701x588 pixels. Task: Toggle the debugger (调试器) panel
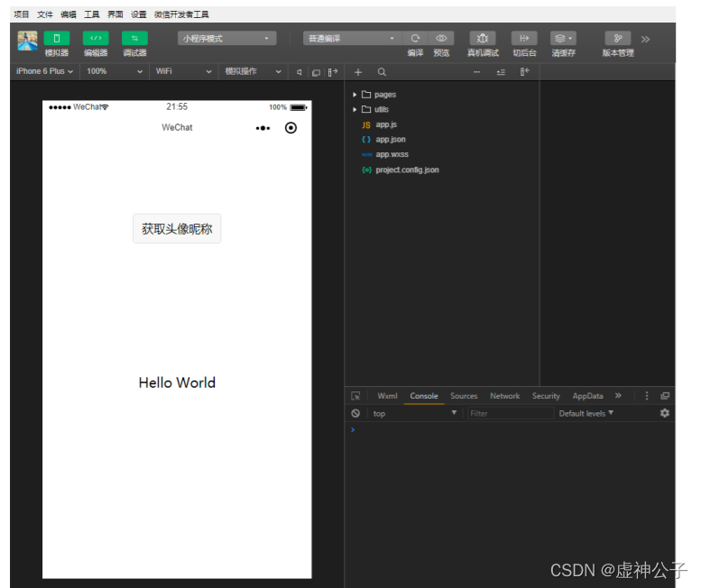(134, 39)
